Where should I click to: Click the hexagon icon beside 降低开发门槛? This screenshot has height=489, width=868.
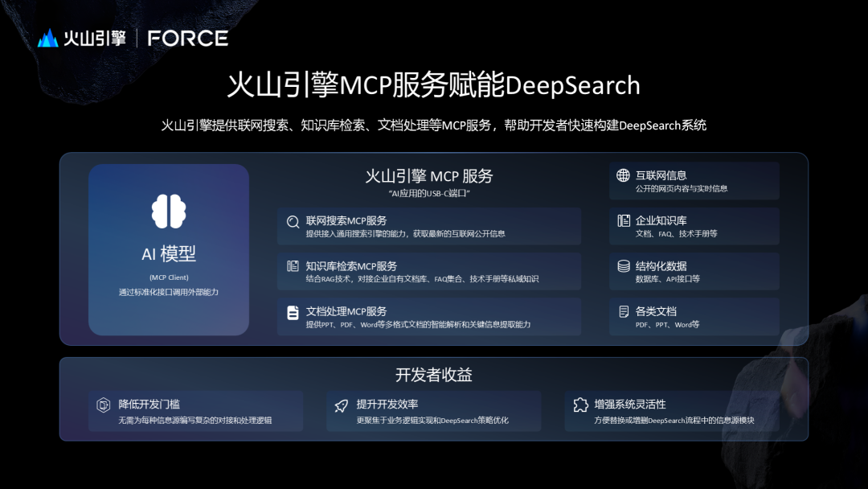[104, 405]
